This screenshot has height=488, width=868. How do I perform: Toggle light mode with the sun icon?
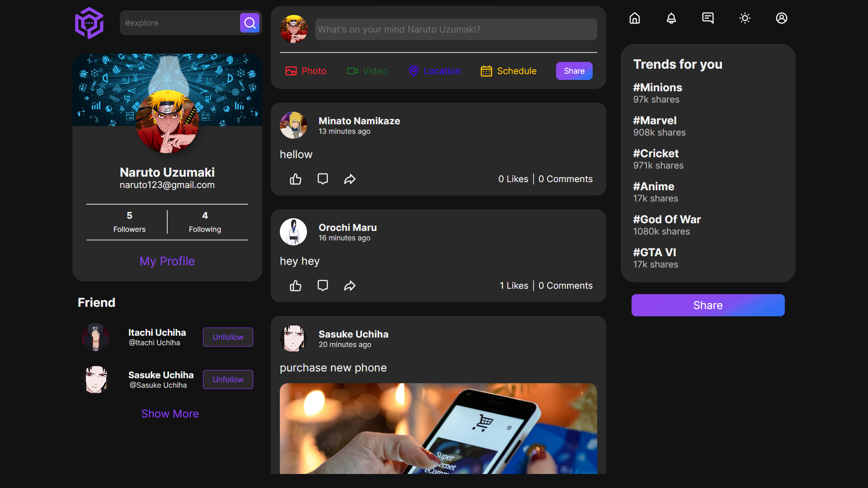745,18
